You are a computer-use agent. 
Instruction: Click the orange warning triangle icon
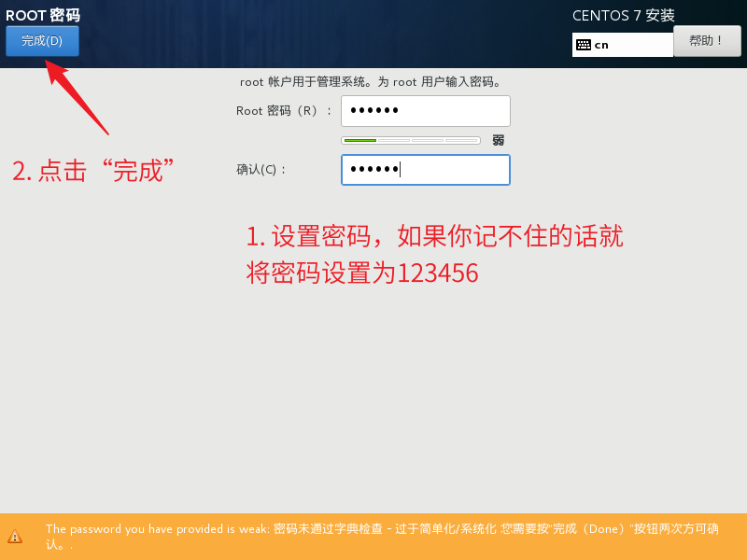pos(15,537)
